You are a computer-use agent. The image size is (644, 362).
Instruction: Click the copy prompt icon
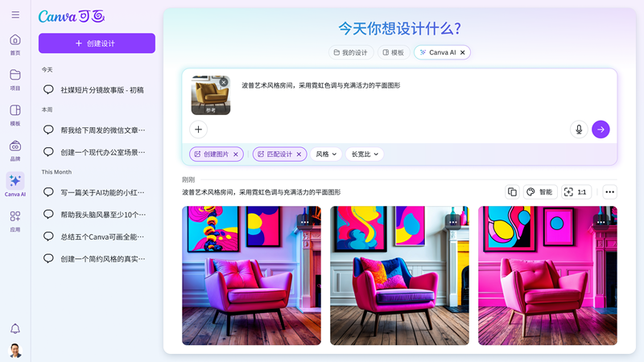point(512,192)
